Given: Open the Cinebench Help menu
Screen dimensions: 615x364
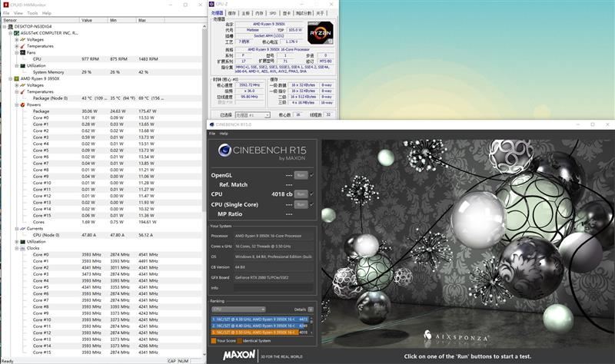Looking at the screenshot, I should pos(224,134).
